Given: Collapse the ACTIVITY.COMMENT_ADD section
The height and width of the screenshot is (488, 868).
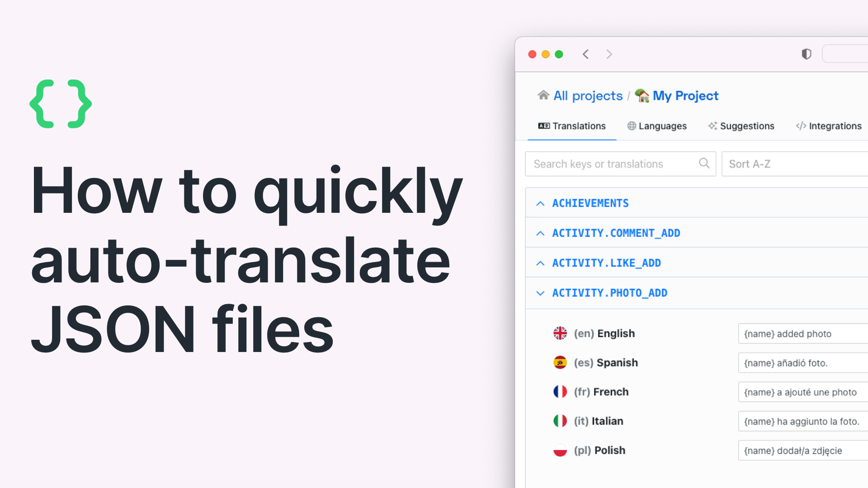Looking at the screenshot, I should (540, 233).
